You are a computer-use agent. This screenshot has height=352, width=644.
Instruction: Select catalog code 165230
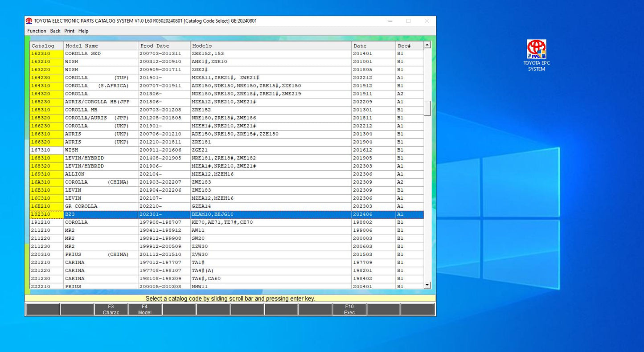click(x=46, y=102)
